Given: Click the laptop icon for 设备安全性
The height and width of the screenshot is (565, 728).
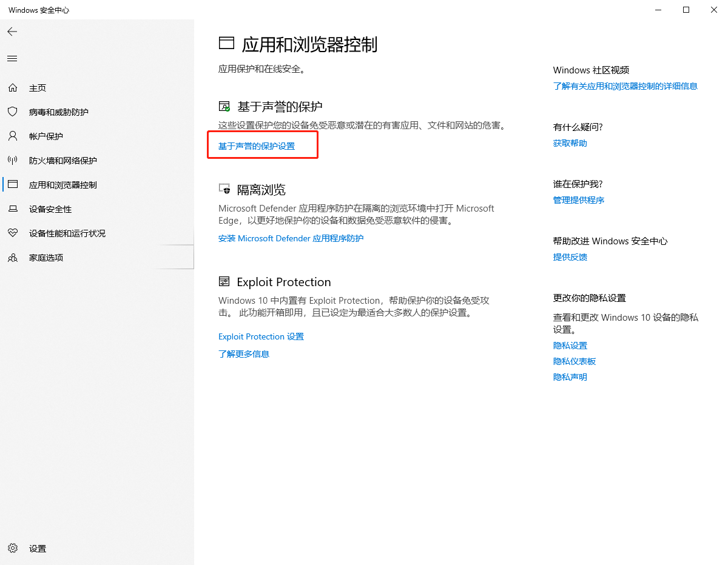Looking at the screenshot, I should click(x=12, y=209).
